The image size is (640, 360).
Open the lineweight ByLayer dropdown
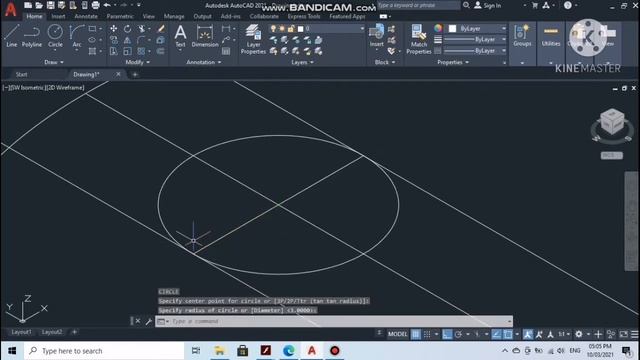tap(475, 40)
